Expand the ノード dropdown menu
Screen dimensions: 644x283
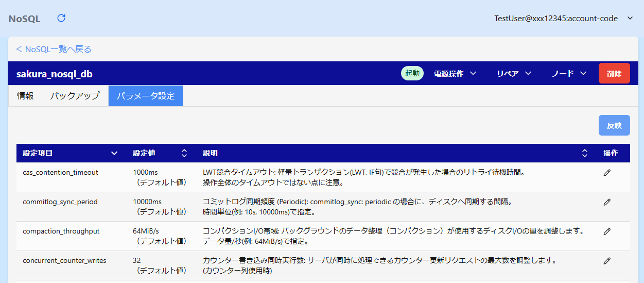tap(569, 74)
